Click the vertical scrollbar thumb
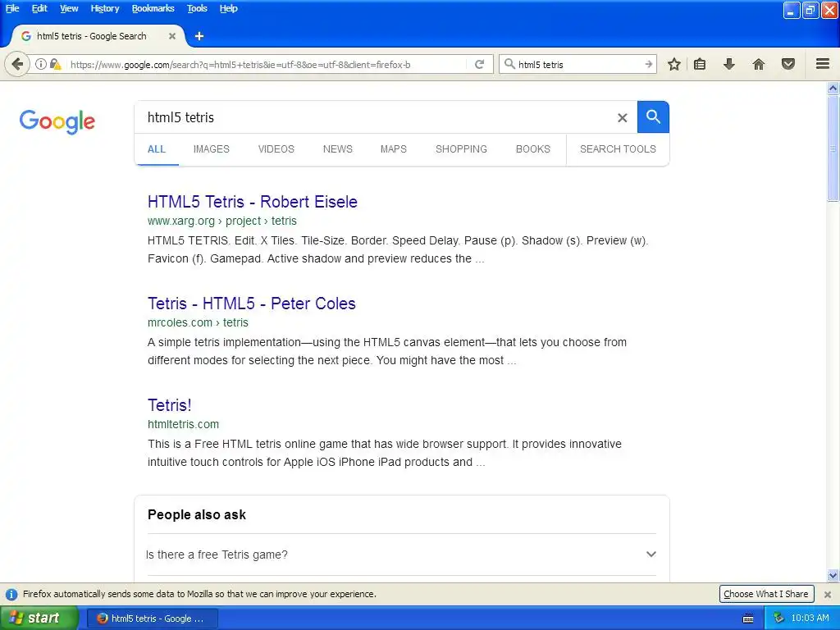This screenshot has width=840, height=630. point(833,149)
